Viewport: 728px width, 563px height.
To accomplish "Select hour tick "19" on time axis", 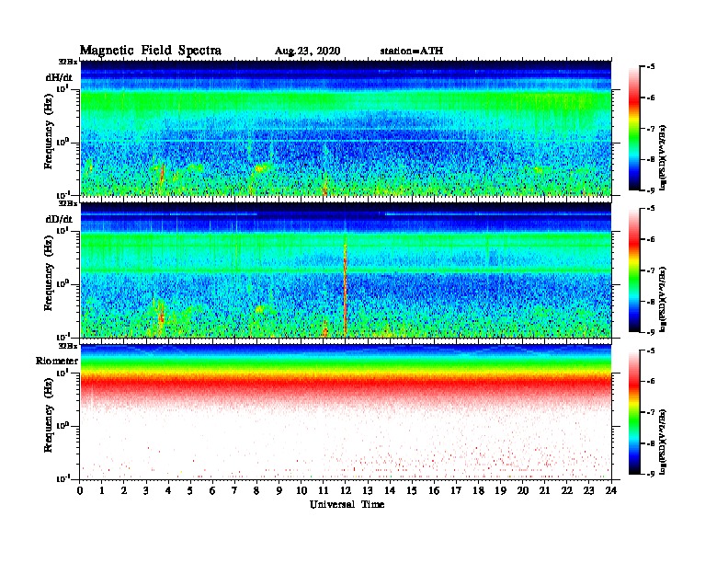I will click(x=500, y=491).
